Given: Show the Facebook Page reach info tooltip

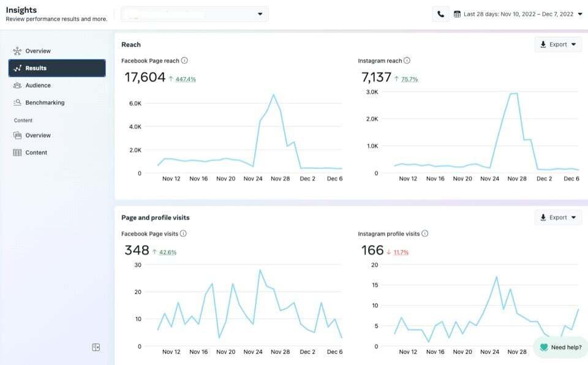Looking at the screenshot, I should pyautogui.click(x=185, y=61).
